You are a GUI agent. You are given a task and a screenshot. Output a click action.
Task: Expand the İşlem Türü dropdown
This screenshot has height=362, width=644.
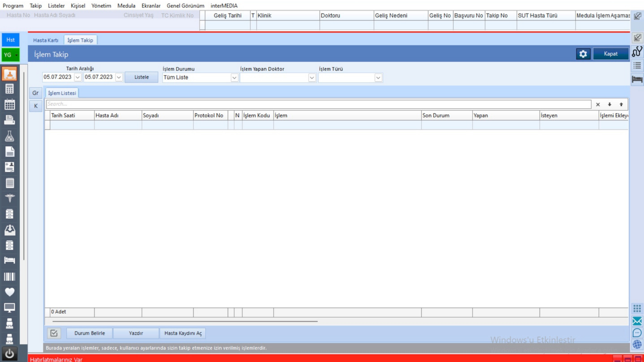pyautogui.click(x=378, y=78)
